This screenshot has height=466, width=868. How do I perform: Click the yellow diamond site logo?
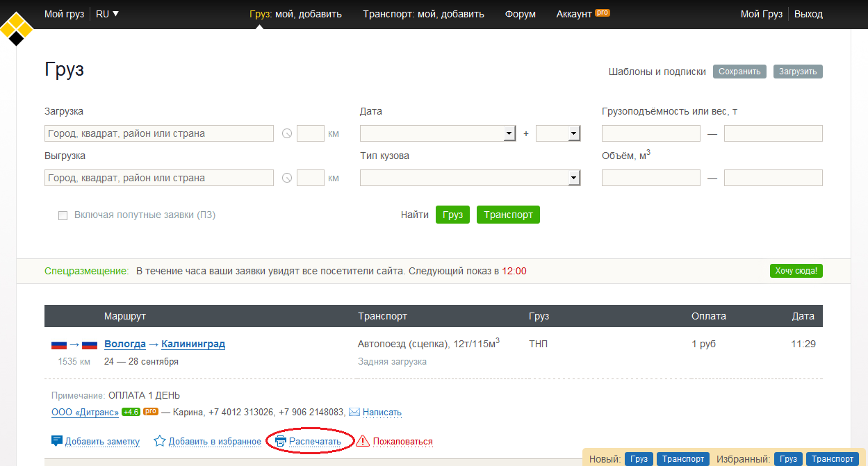pyautogui.click(x=17, y=28)
